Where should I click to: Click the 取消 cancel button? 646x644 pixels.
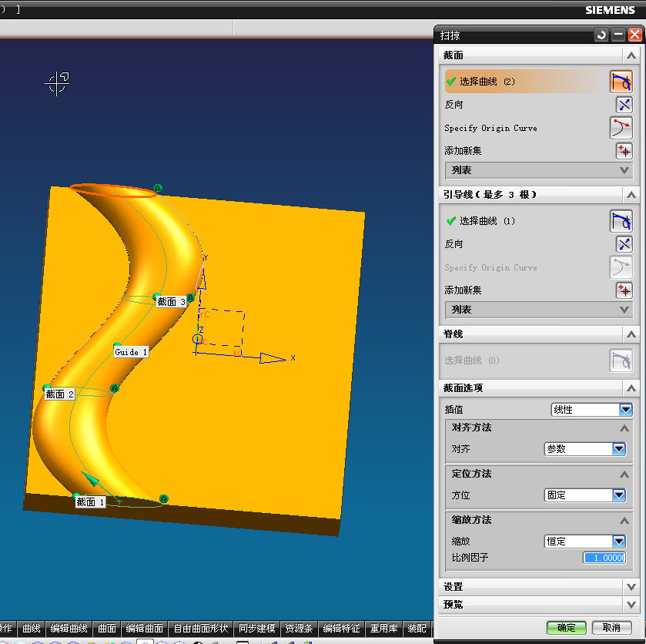coord(611,628)
